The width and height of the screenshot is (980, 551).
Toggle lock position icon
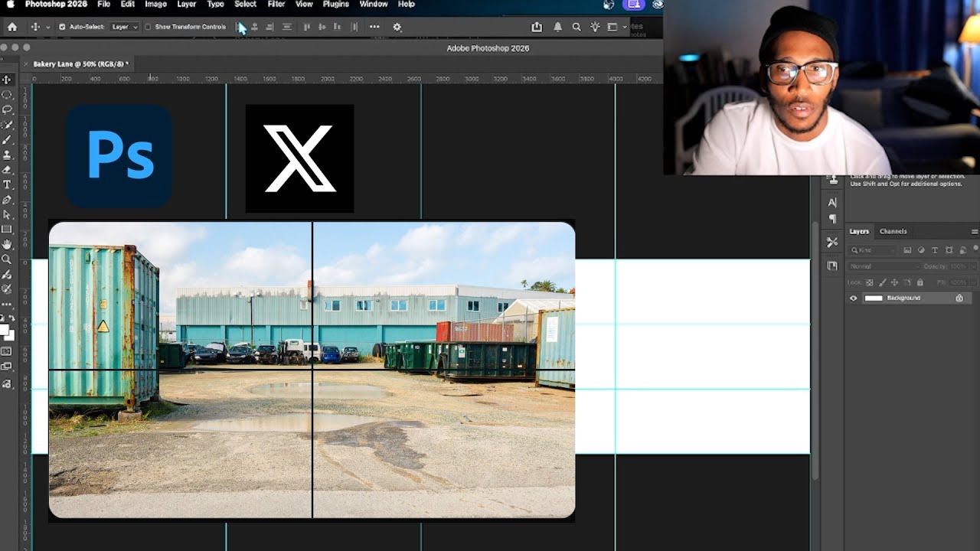coord(894,282)
